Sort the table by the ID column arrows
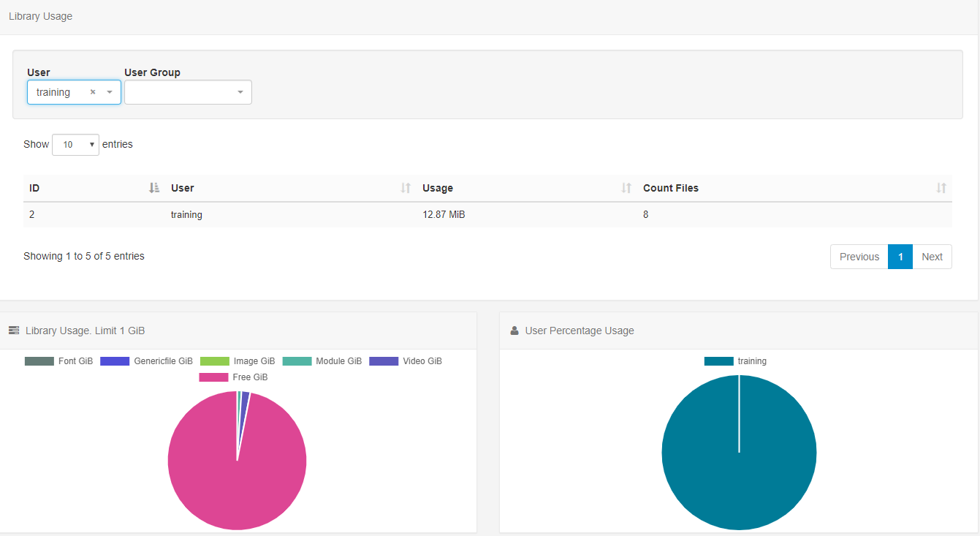This screenshot has width=980, height=536. tap(153, 187)
